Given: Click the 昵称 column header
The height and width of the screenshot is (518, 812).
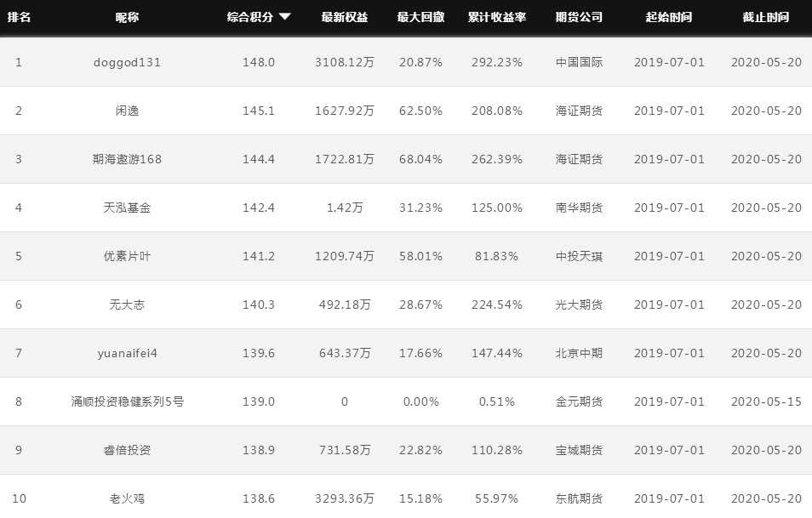Looking at the screenshot, I should [128, 17].
